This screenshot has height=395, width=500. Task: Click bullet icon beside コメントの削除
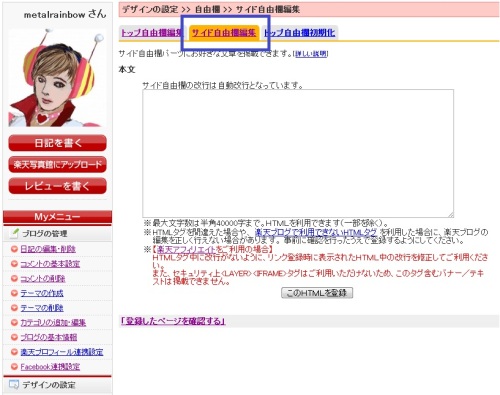pos(14,279)
